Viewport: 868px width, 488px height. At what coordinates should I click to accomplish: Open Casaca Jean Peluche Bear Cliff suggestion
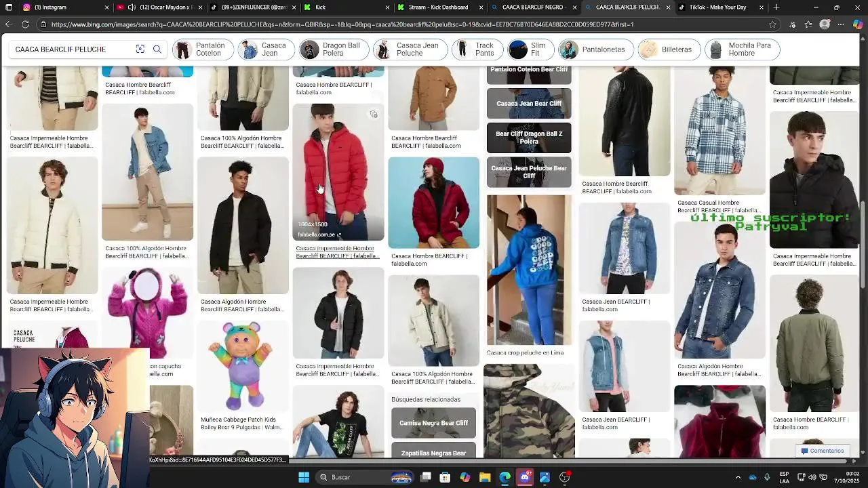pos(529,172)
